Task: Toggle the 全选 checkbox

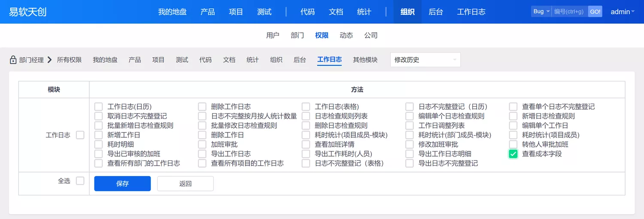Action: tap(80, 181)
